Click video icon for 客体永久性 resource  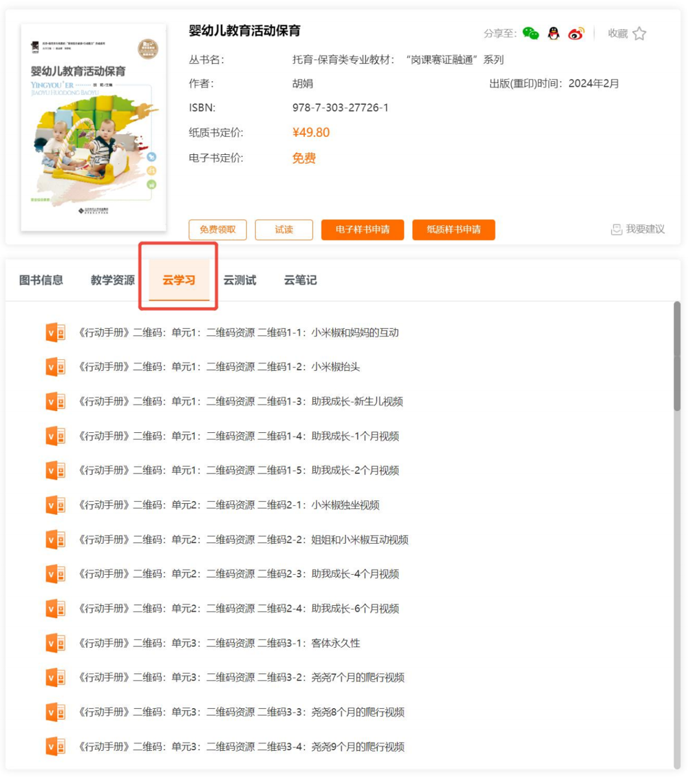55,642
